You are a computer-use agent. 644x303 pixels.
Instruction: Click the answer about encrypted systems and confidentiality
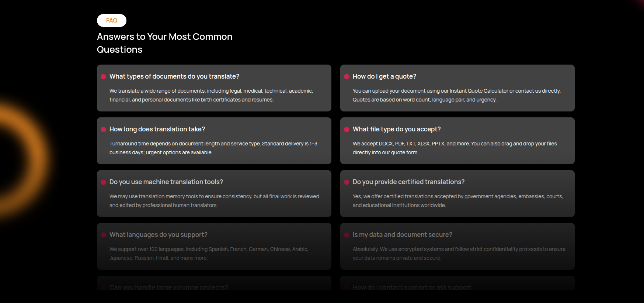[x=459, y=254]
